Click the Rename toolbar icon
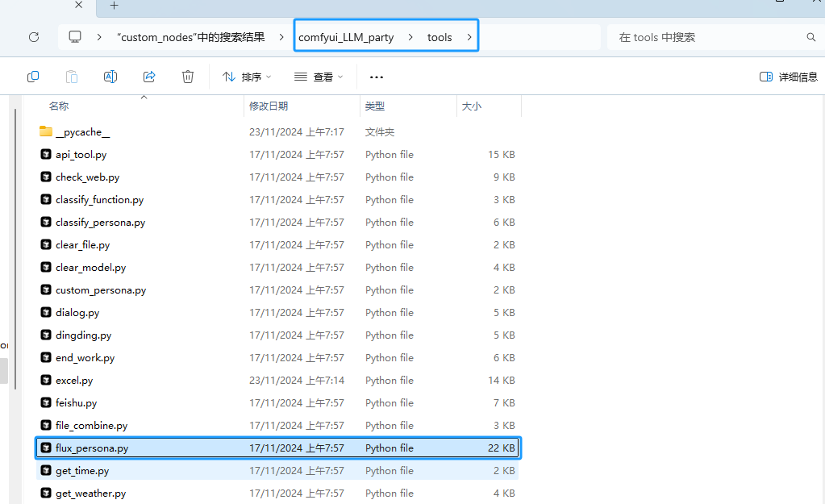This screenshot has width=825, height=504. (110, 77)
